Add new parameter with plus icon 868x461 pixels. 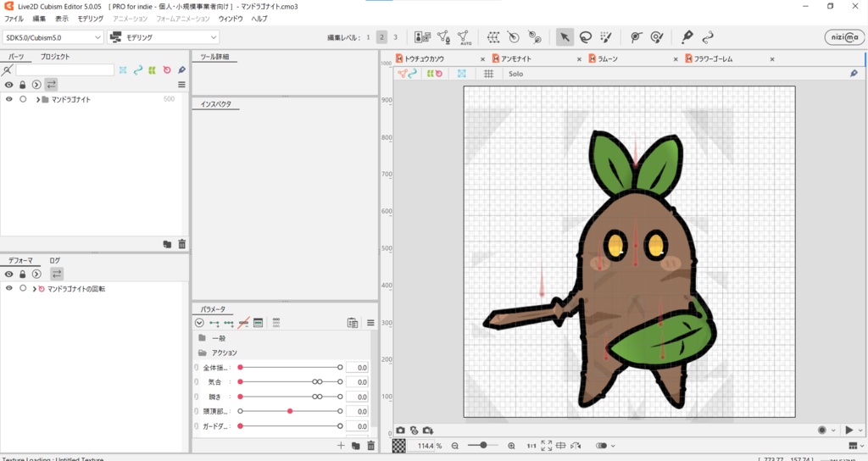tap(341, 446)
